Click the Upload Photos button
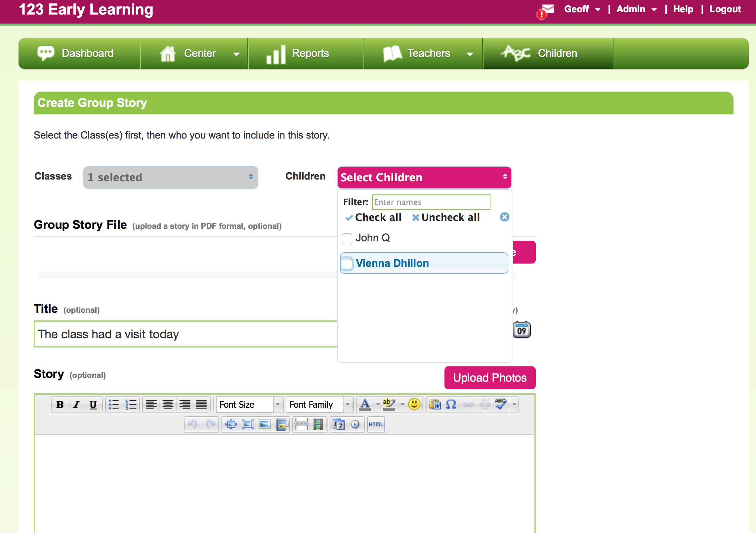The height and width of the screenshot is (533, 756). [489, 378]
